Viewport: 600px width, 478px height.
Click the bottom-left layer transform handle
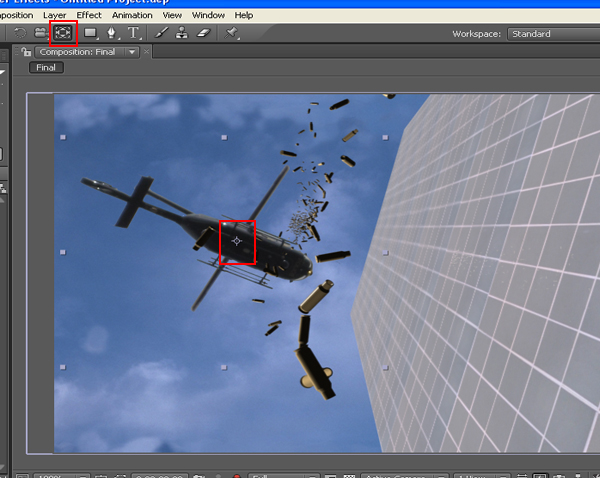(63, 367)
